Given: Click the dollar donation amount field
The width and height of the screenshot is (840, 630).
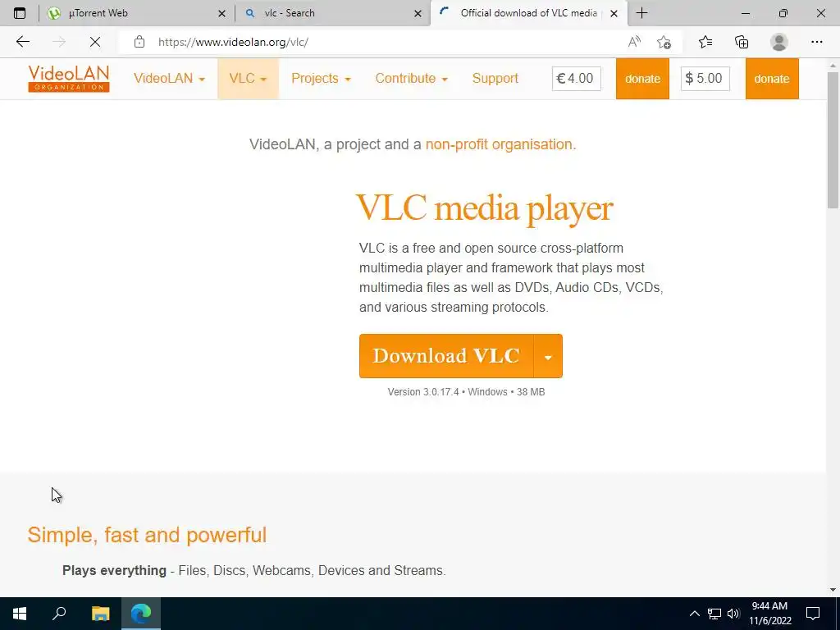Looking at the screenshot, I should [x=705, y=78].
